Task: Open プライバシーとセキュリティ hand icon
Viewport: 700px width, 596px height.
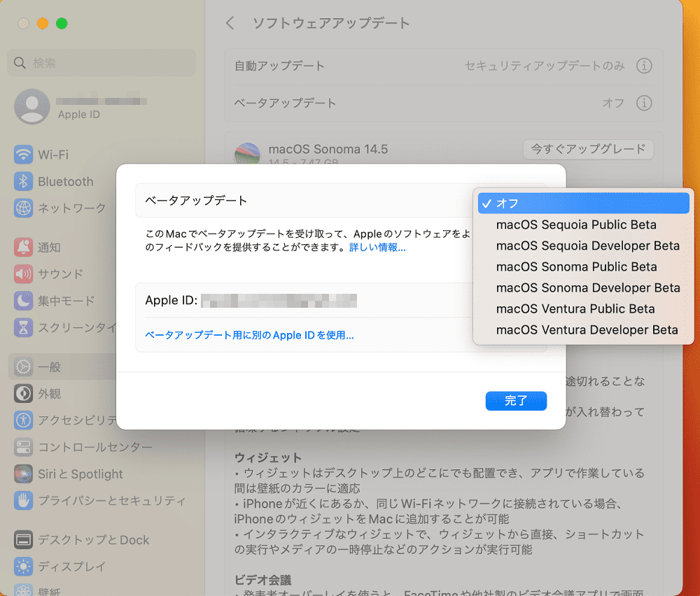Action: coord(23,501)
